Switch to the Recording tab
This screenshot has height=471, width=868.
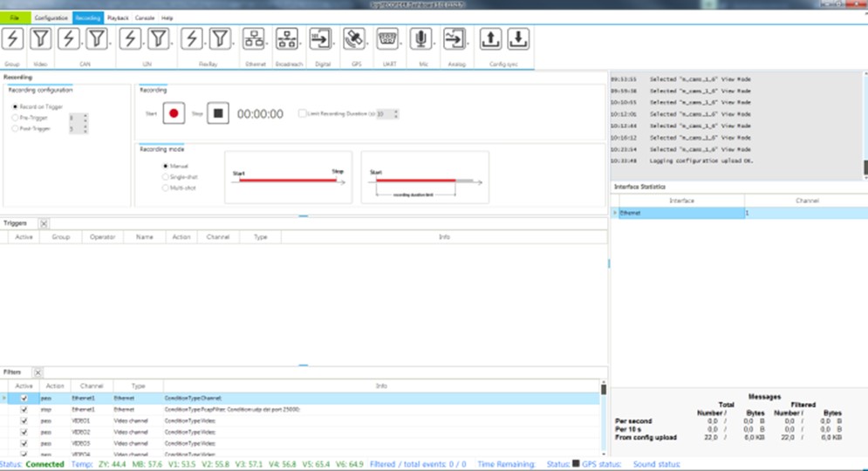[87, 18]
